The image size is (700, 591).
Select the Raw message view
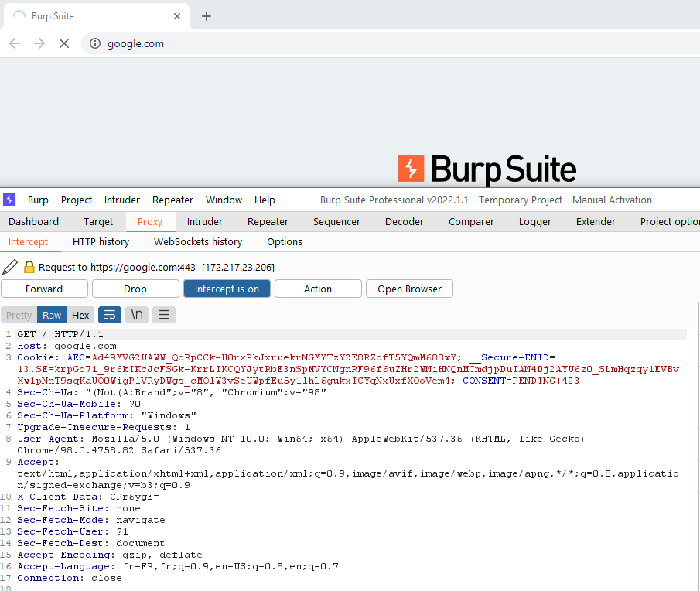[52, 315]
